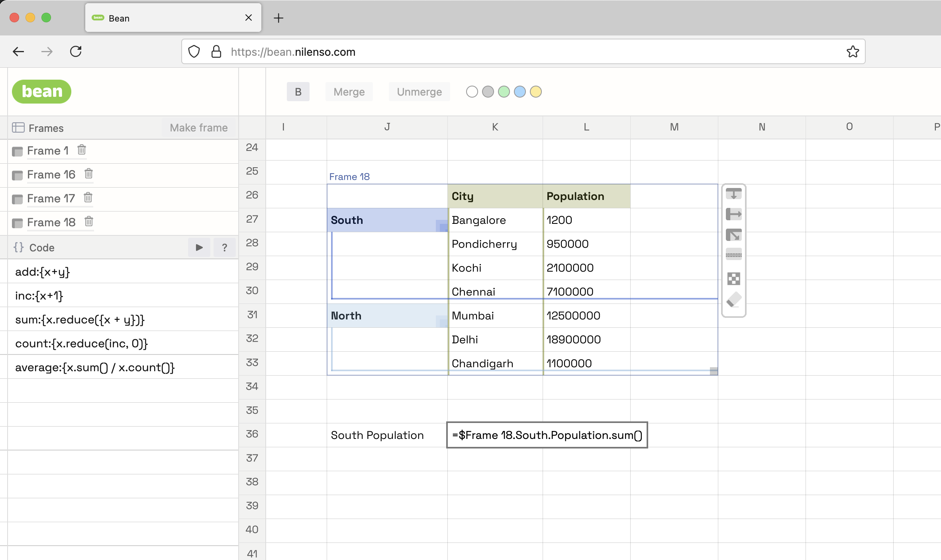Select the green color swatch
941x560 pixels.
tap(504, 92)
